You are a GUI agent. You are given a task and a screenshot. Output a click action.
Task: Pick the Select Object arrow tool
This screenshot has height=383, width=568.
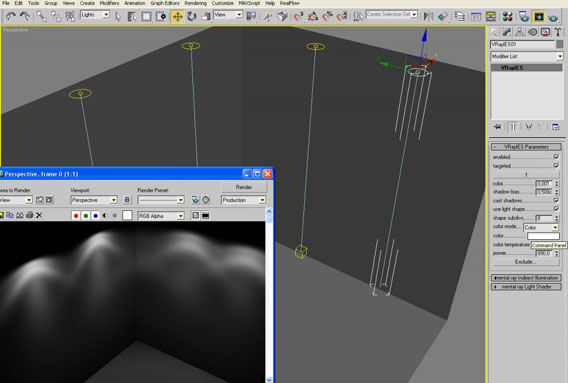coord(118,16)
